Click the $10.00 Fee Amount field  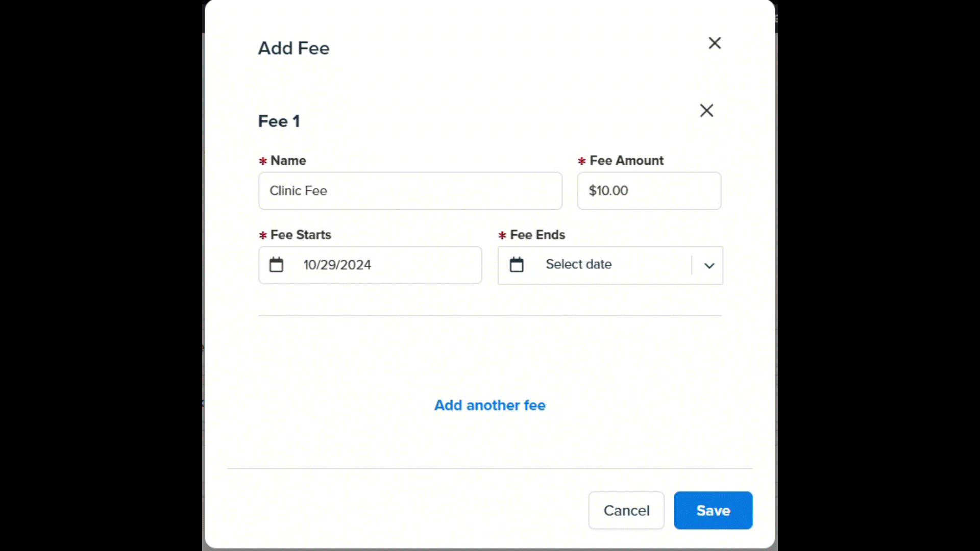pyautogui.click(x=649, y=191)
